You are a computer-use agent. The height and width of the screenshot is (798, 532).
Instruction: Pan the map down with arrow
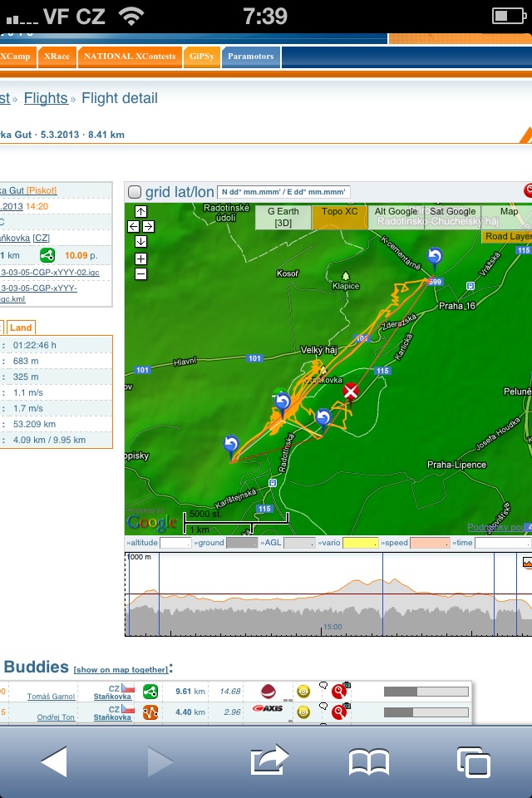[141, 241]
